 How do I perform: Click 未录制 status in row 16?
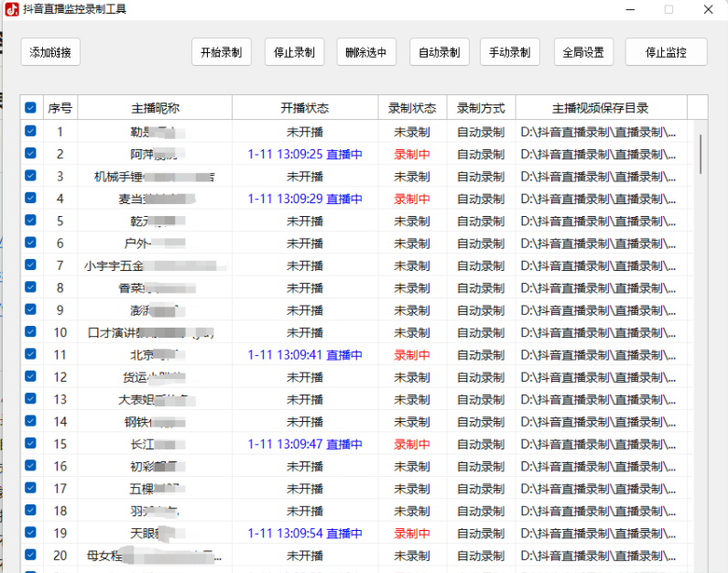point(412,466)
